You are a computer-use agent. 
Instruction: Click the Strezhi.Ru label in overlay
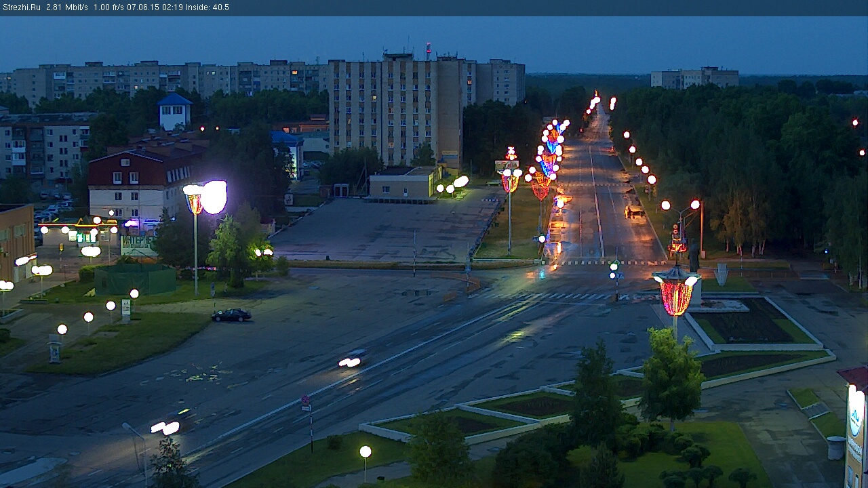[x=21, y=7]
